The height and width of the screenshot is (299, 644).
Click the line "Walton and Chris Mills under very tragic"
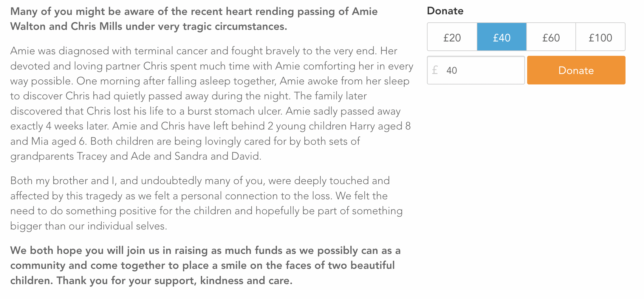pos(148,26)
